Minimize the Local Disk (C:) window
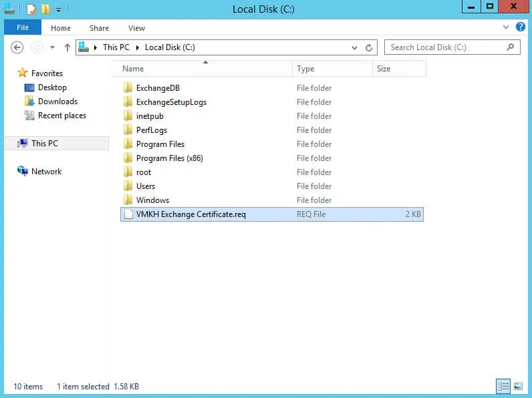 tap(471, 7)
